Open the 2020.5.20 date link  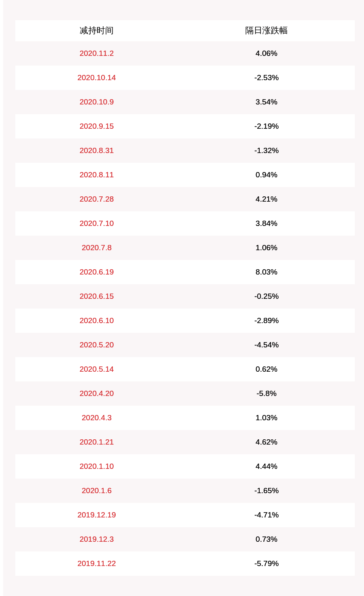(96, 345)
